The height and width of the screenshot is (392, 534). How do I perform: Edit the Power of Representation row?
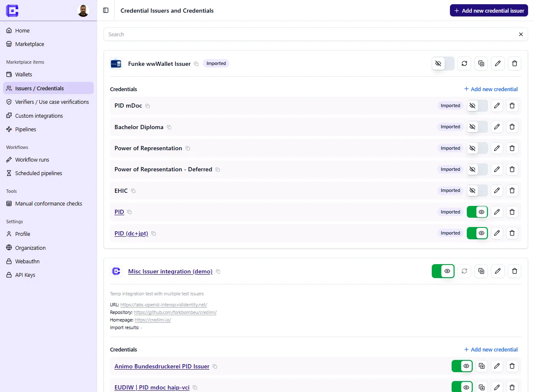[497, 148]
